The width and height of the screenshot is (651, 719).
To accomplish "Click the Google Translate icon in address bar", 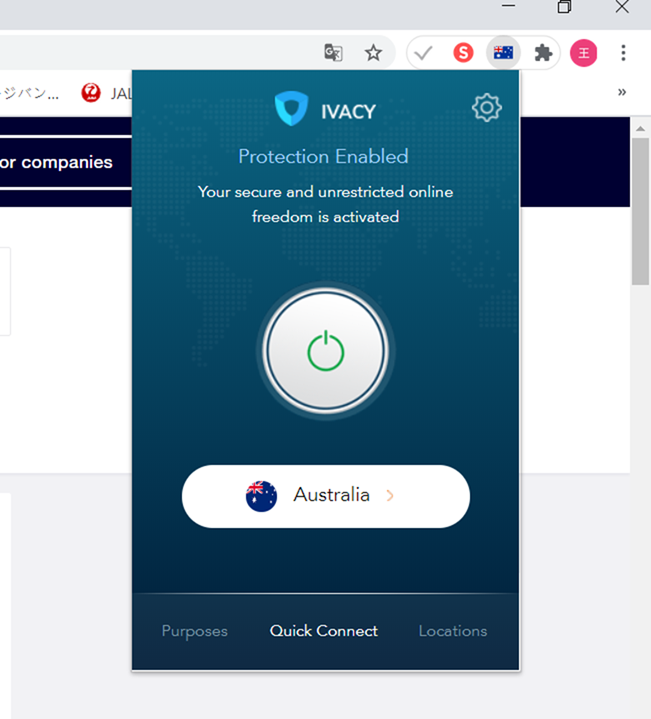I will pos(333,53).
